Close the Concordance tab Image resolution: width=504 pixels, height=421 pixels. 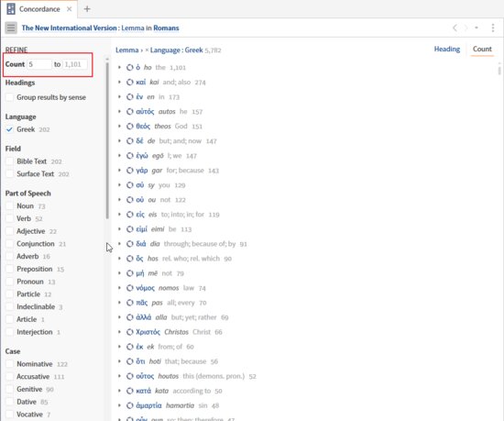69,9
